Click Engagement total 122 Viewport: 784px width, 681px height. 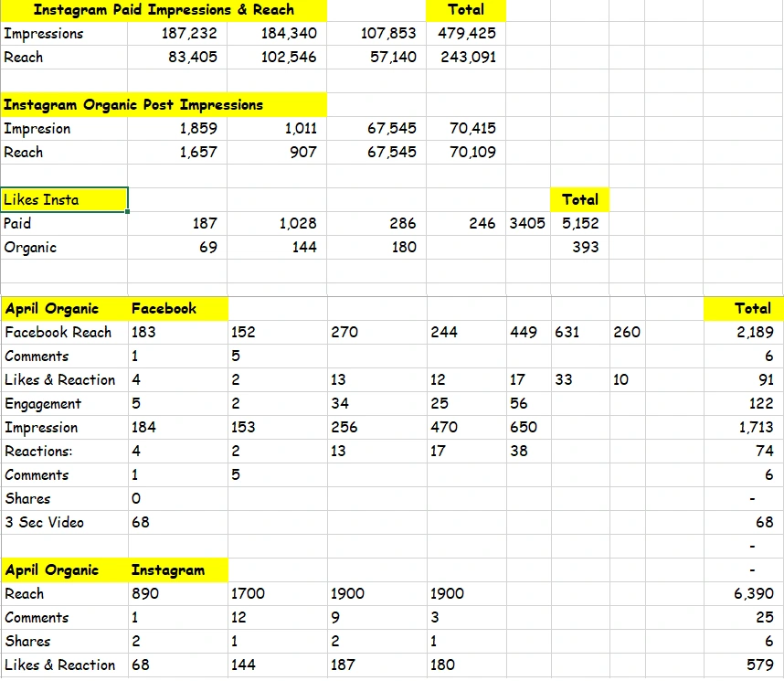(x=743, y=403)
